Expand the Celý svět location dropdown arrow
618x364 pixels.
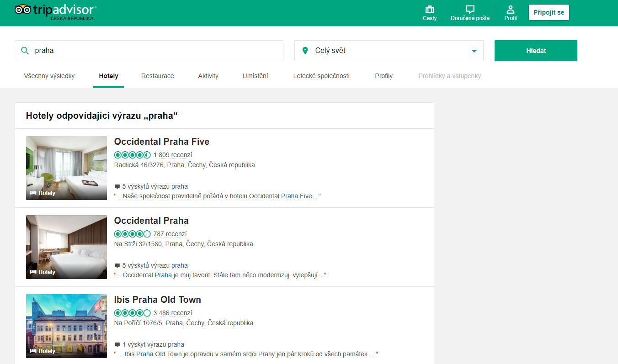(x=474, y=51)
